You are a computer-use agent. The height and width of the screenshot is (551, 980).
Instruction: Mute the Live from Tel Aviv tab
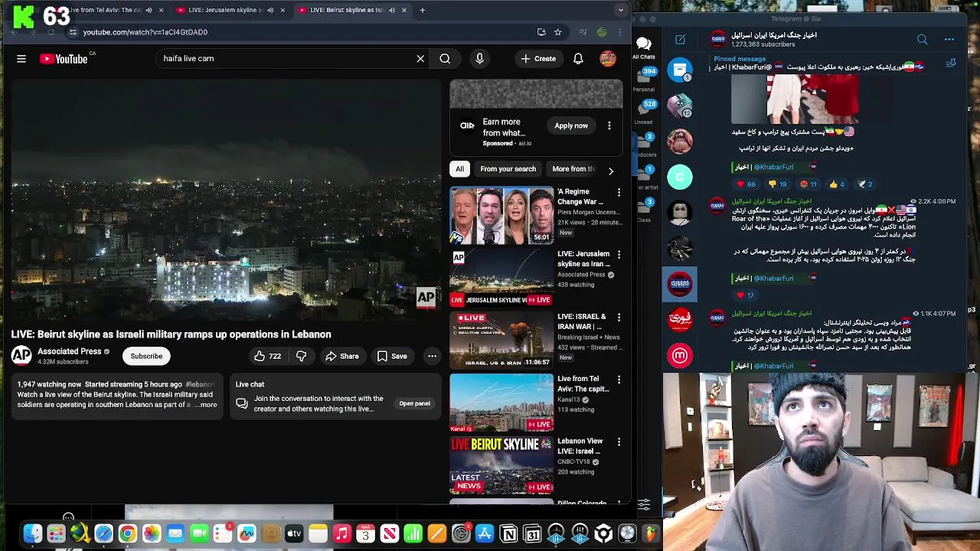coord(149,10)
